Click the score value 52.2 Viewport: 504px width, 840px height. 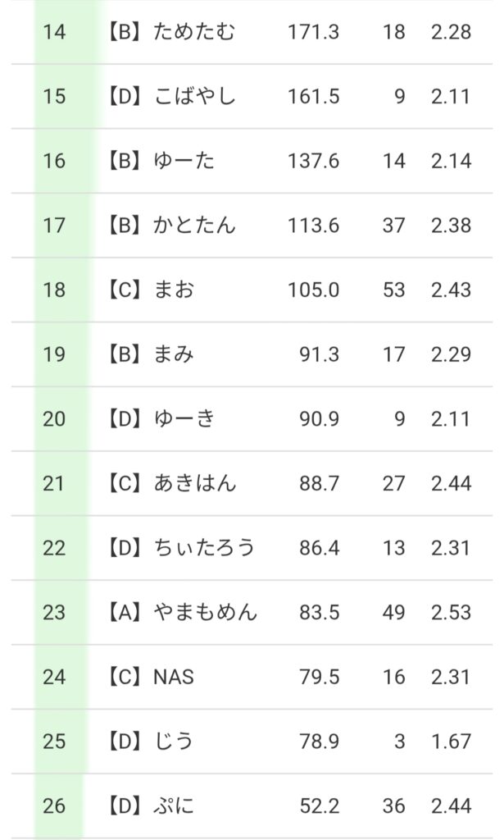point(320,806)
